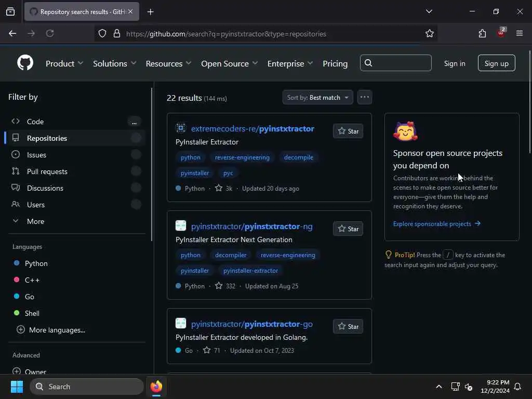
Task: Open the three-dot results options menu
Action: coord(364,97)
